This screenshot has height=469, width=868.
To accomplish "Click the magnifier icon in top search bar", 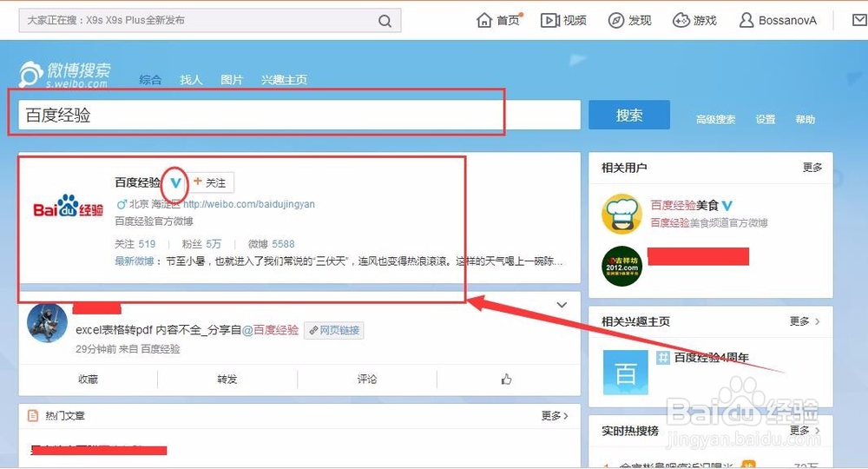I will tap(385, 21).
